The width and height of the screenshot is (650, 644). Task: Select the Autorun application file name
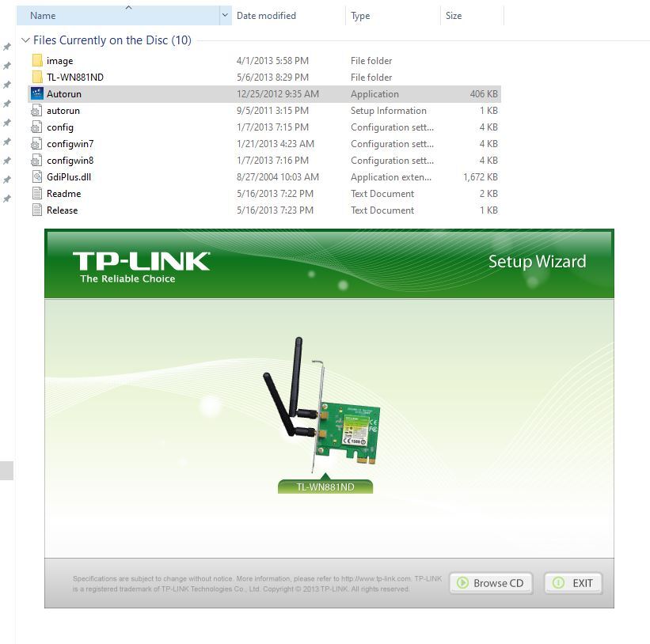click(64, 94)
